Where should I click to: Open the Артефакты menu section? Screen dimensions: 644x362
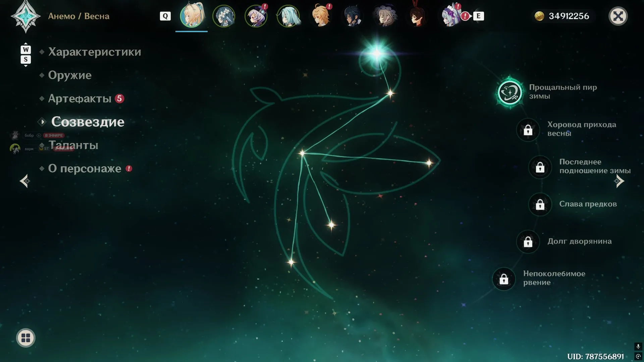[80, 99]
